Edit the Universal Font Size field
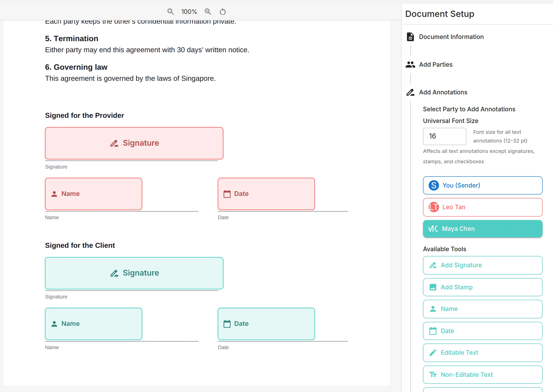 444,136
